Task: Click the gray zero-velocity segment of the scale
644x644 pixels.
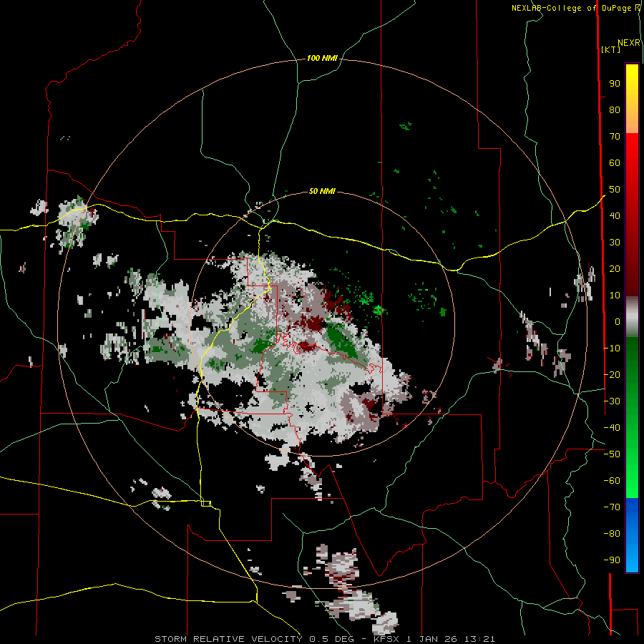Action: point(632,317)
